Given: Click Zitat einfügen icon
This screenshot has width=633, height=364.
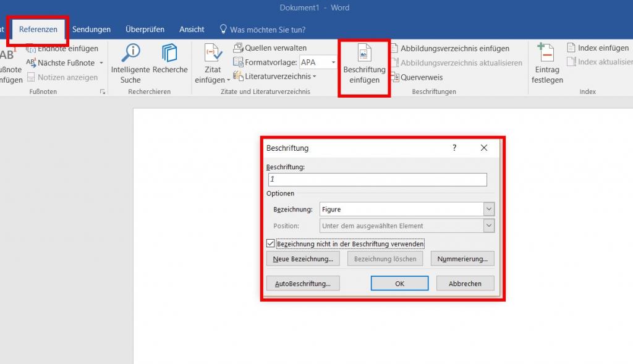Looking at the screenshot, I should tap(213, 53).
